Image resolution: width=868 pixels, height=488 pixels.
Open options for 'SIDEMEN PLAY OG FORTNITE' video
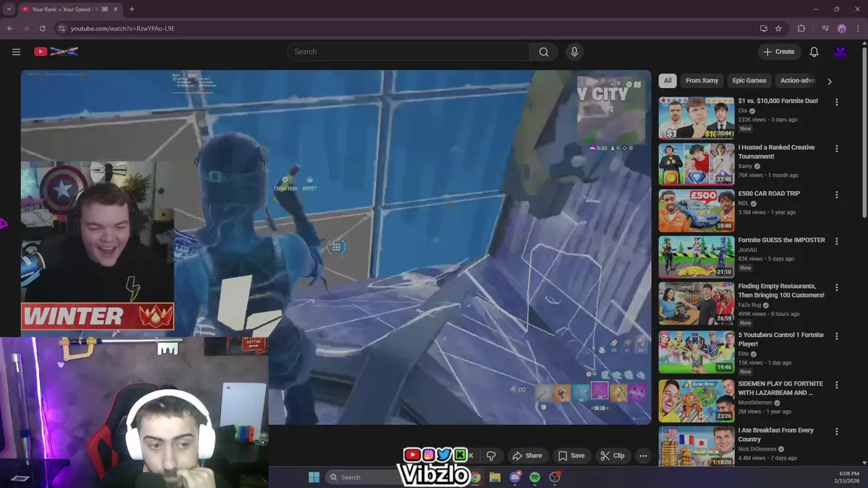836,385
